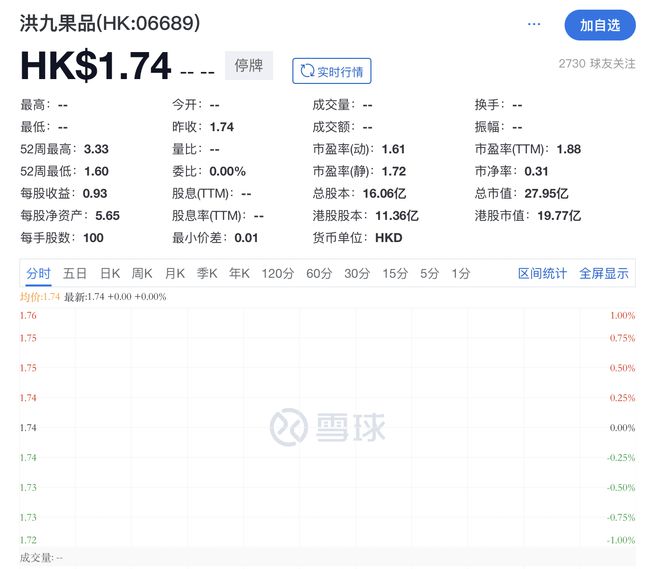Click the 2730 球友关注 text
Viewport: 660px width, 569px height.
[597, 64]
